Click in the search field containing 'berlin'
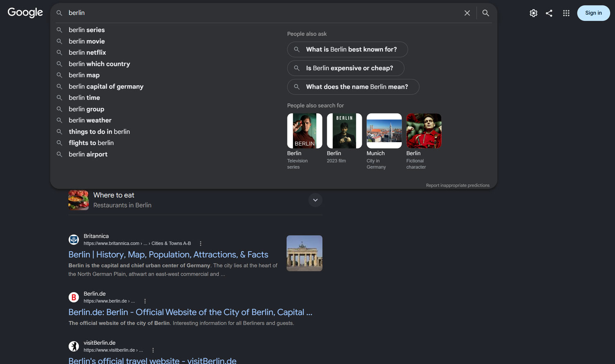Image resolution: width=615 pixels, height=364 pixels. (x=262, y=13)
